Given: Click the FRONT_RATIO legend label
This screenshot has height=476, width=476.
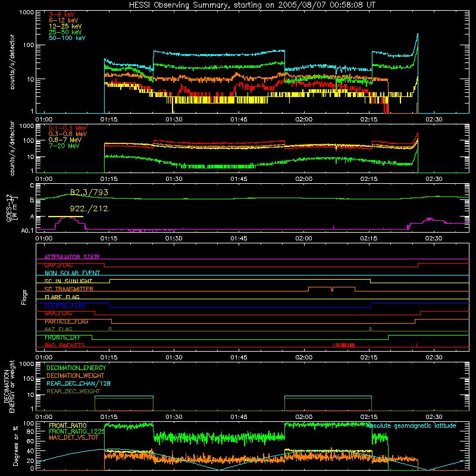Looking at the screenshot, I should 68,425.
